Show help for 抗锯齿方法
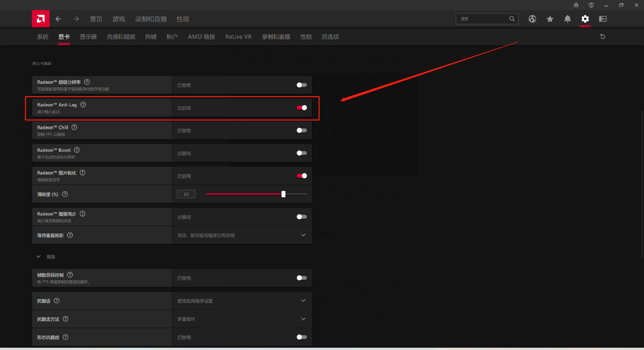 point(65,319)
